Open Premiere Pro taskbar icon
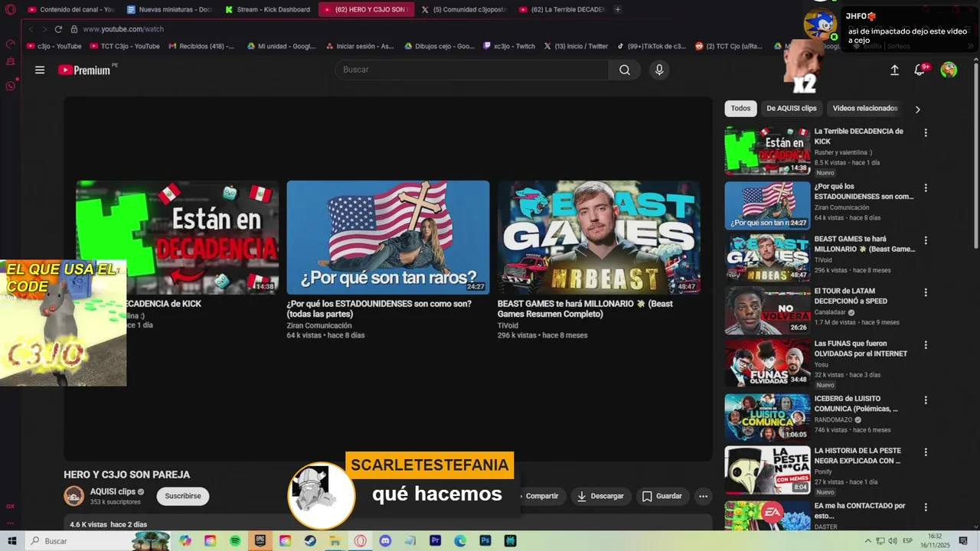Screen dimensions: 980x551 click(435, 541)
